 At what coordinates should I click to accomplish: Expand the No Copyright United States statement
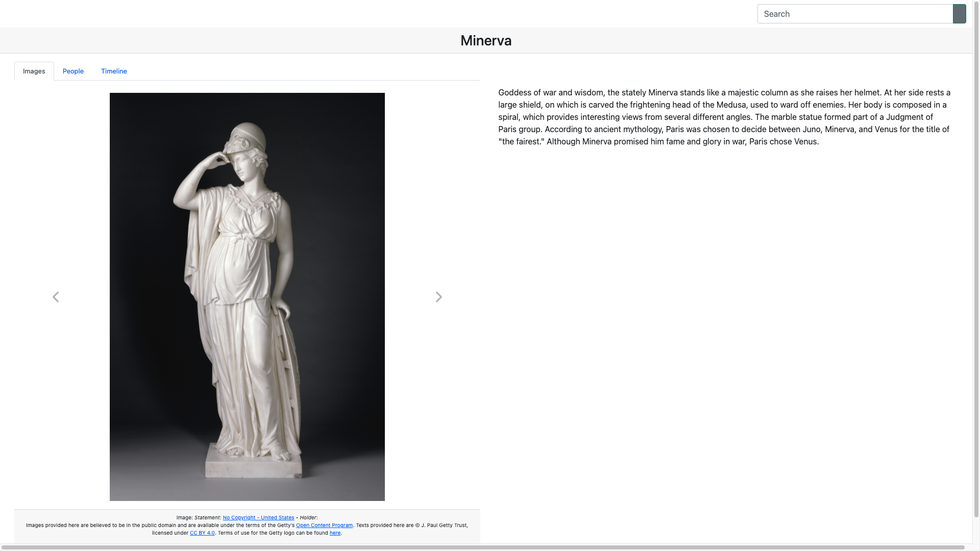[x=258, y=517]
